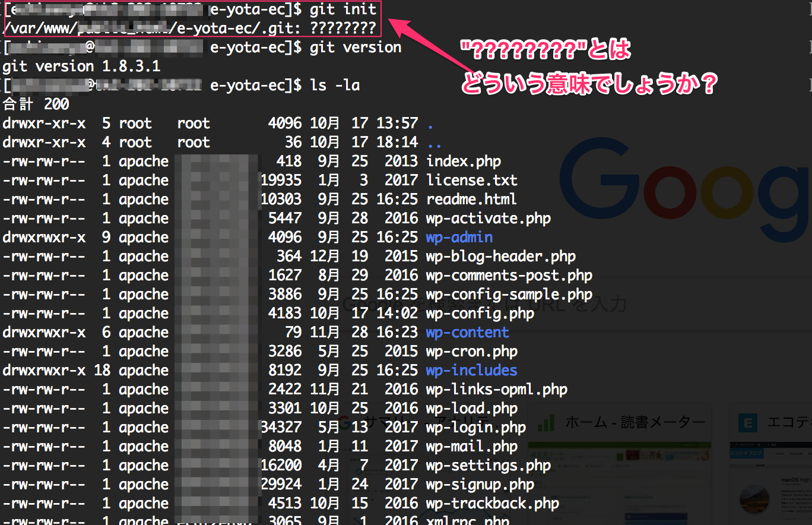
Task: Select wp-links-opml.php file name
Action: click(x=497, y=390)
